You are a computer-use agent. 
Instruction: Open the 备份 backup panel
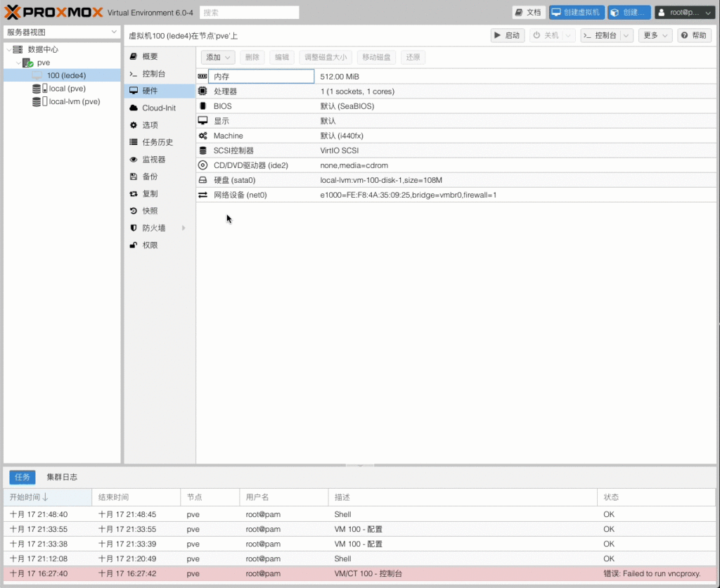pos(150,177)
